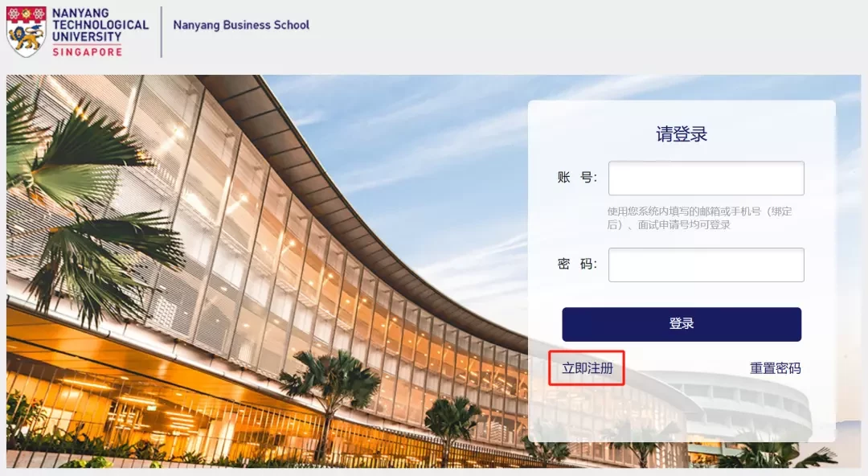Focus the 账号 account input field
The width and height of the screenshot is (868, 476).
[706, 178]
